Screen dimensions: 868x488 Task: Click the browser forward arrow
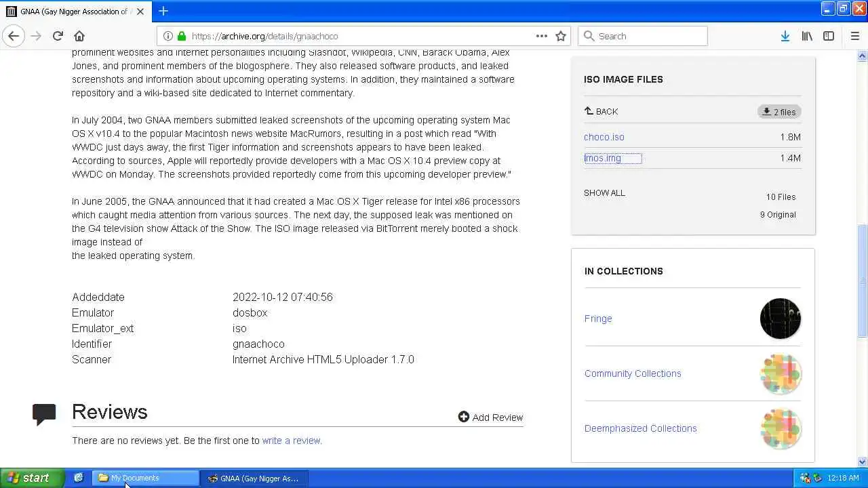point(36,36)
